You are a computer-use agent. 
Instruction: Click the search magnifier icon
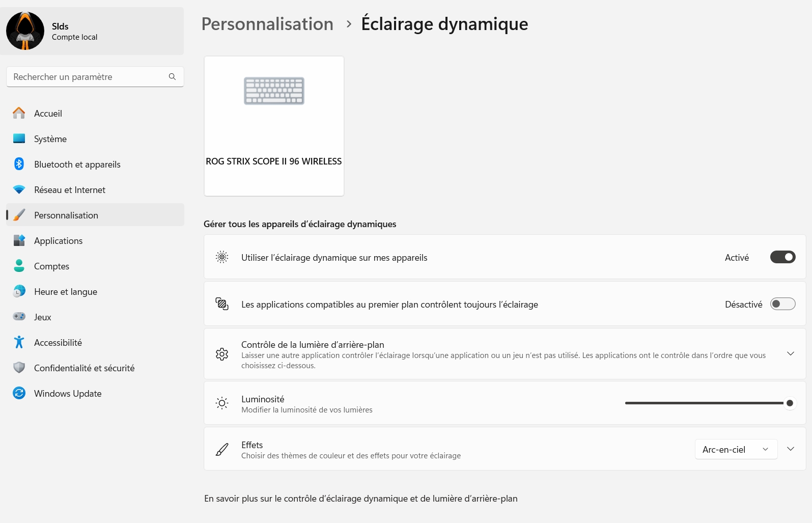coord(172,76)
